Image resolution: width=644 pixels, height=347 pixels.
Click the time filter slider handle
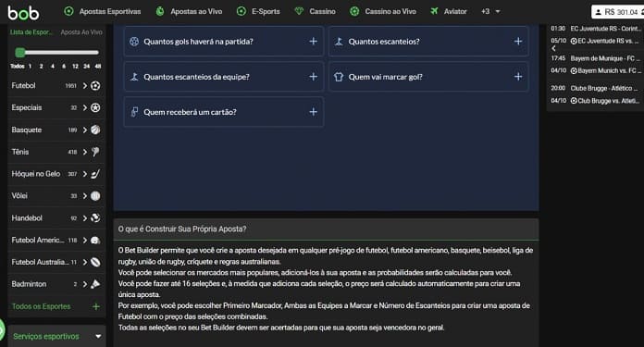click(x=19, y=52)
